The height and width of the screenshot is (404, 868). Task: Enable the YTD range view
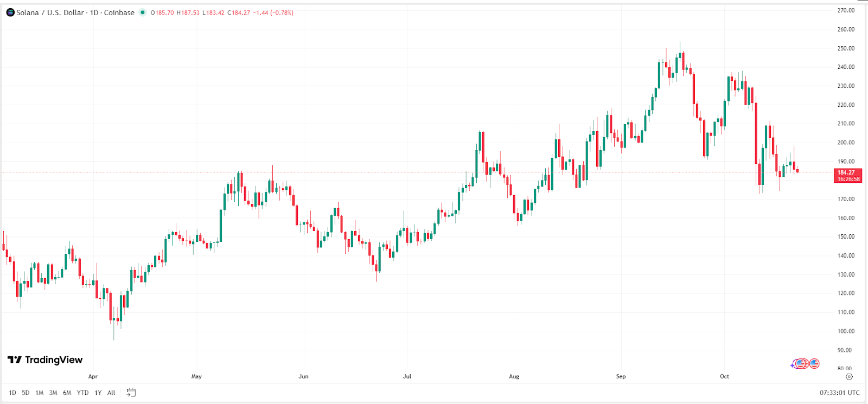coord(82,392)
